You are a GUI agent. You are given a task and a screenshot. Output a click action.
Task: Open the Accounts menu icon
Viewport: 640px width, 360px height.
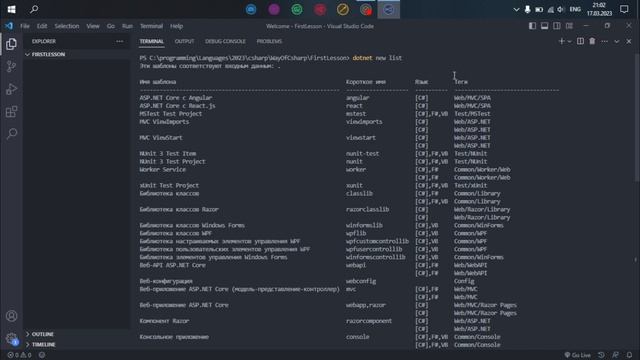(11, 316)
